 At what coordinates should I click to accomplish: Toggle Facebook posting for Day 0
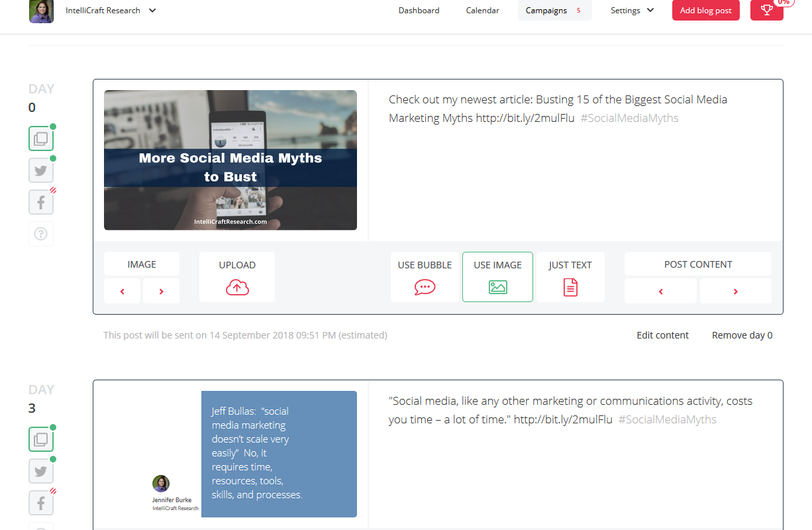[x=41, y=202]
